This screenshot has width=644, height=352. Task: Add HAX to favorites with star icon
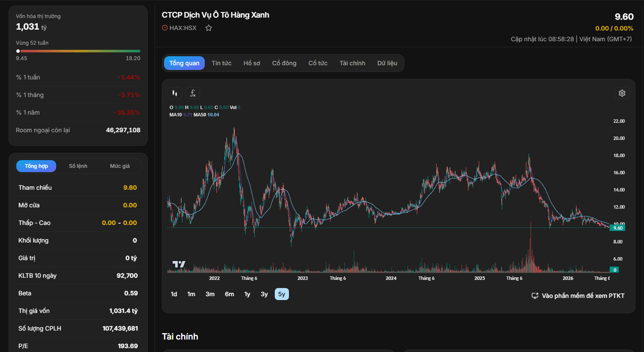[x=209, y=28]
